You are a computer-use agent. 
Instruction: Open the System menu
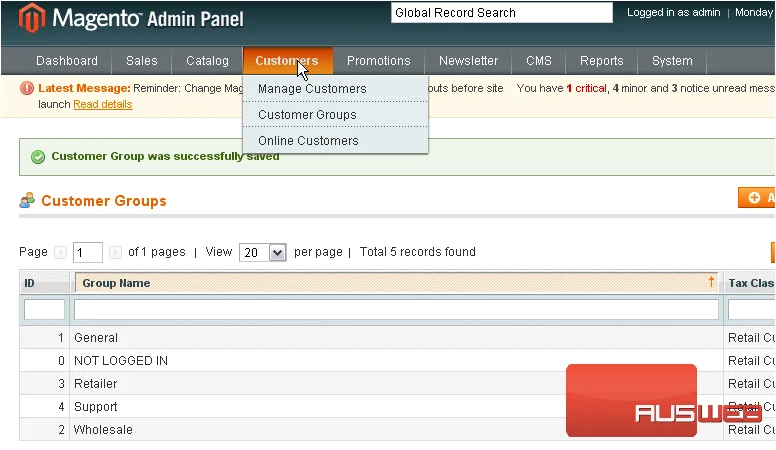point(672,60)
